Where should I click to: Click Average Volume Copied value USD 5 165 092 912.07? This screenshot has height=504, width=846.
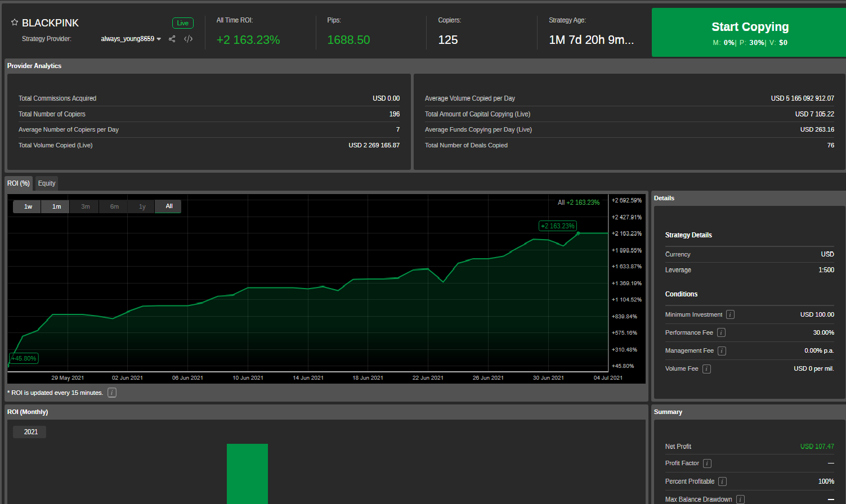tap(803, 98)
